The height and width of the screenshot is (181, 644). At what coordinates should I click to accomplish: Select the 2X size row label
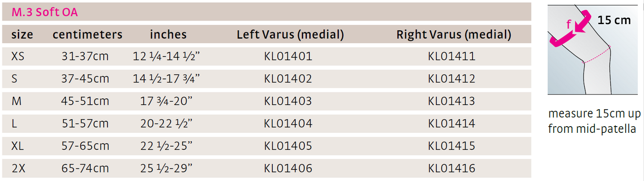[x=18, y=169]
